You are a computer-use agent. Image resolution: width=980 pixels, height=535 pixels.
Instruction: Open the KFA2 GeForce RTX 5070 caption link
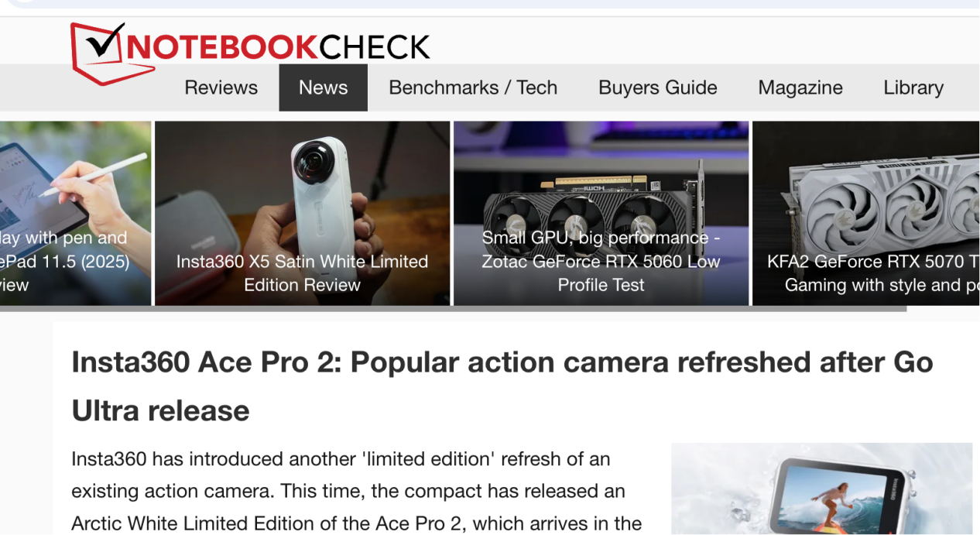[x=872, y=273]
